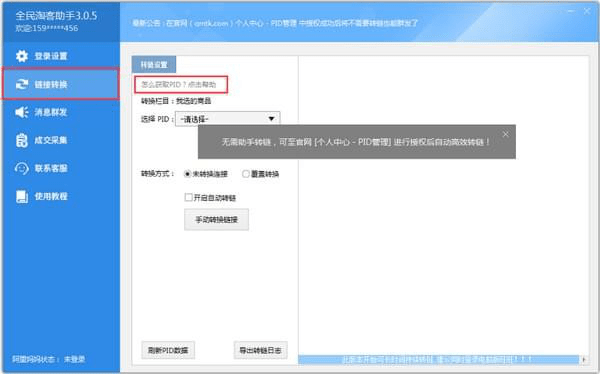The height and width of the screenshot is (374, 600).
Task: Click the 欢迎159*****456 account text
Action: coord(47,28)
